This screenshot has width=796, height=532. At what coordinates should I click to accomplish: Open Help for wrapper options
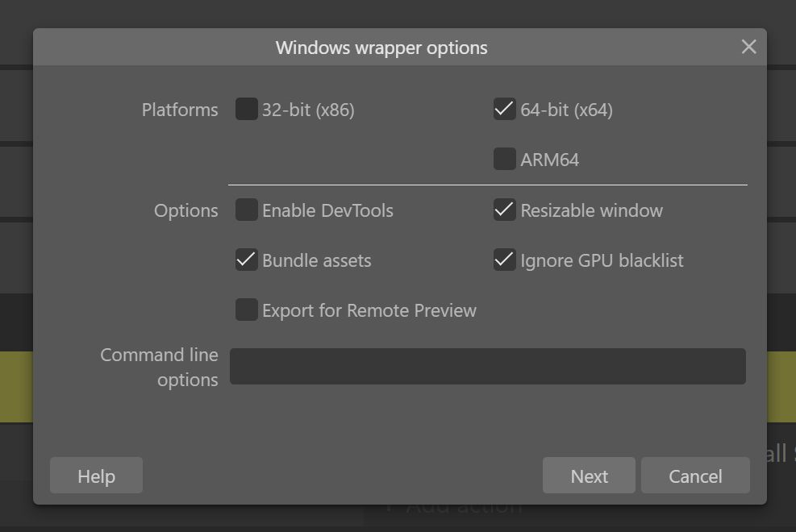tap(96, 476)
